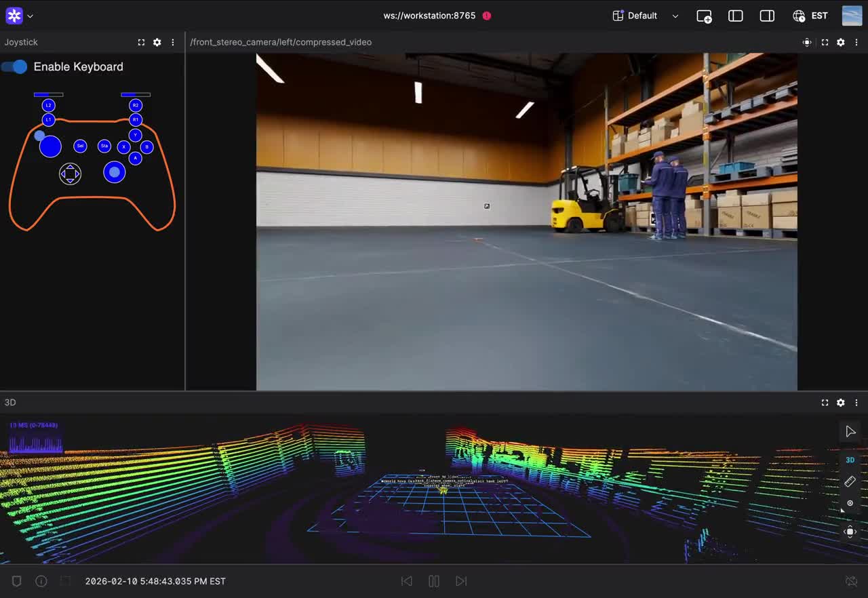The width and height of the screenshot is (868, 598).
Task: Click the add panel icon in top bar
Action: click(704, 16)
